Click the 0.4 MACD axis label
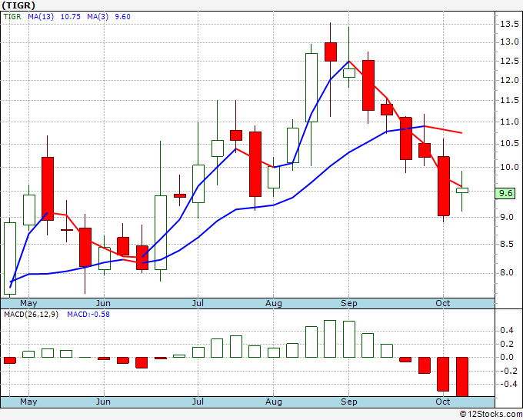The width and height of the screenshot is (523, 420). coord(507,330)
